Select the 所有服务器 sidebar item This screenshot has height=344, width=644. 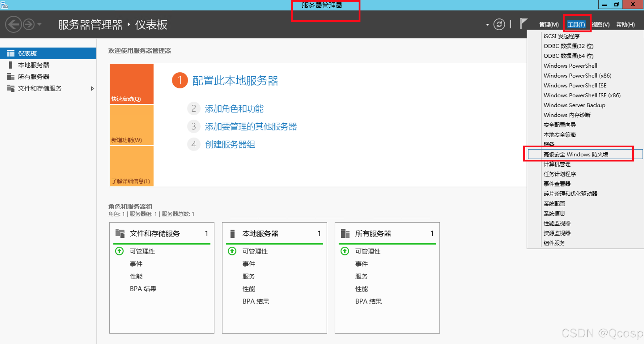(34, 77)
